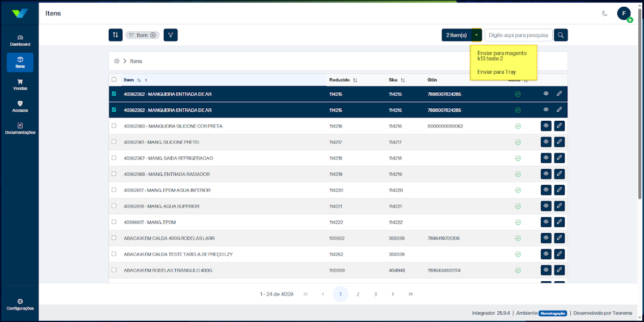Check ABACAXI EM CALDA 400G RODELAS row
The width and height of the screenshot is (644, 322).
click(x=114, y=238)
